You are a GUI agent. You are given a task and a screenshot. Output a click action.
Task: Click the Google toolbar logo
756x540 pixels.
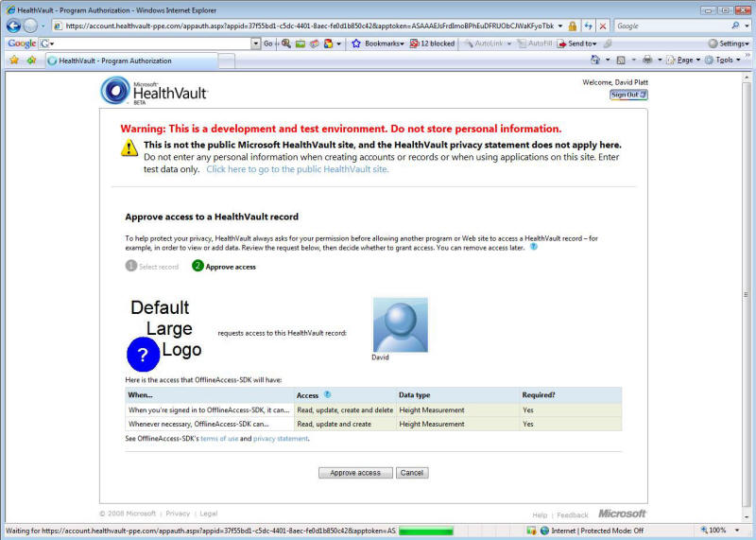point(22,44)
